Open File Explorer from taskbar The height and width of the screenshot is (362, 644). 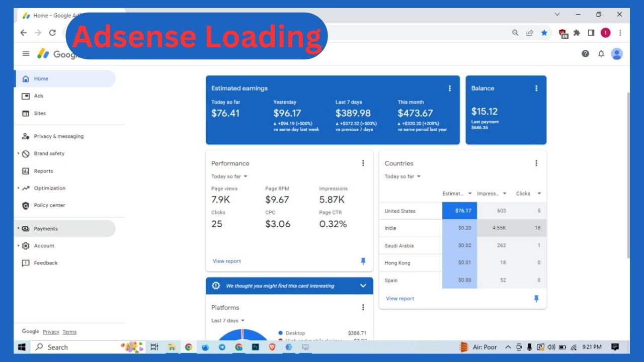coord(172,347)
